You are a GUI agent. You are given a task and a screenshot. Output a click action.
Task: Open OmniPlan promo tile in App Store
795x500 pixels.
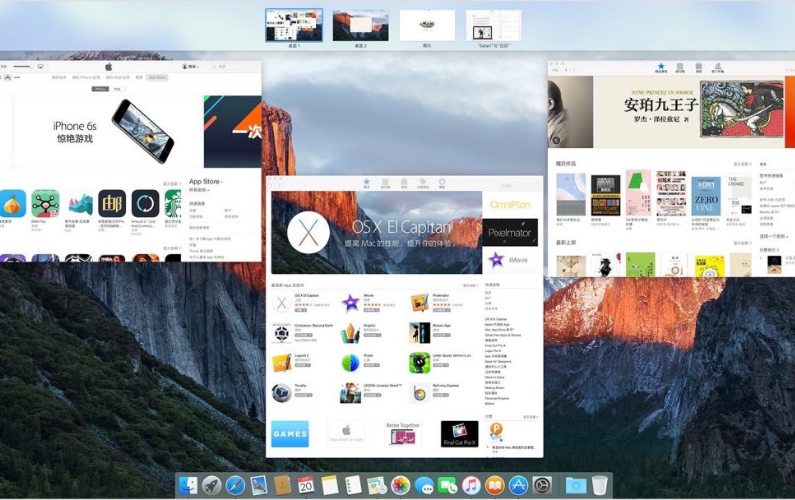pyautogui.click(x=510, y=204)
